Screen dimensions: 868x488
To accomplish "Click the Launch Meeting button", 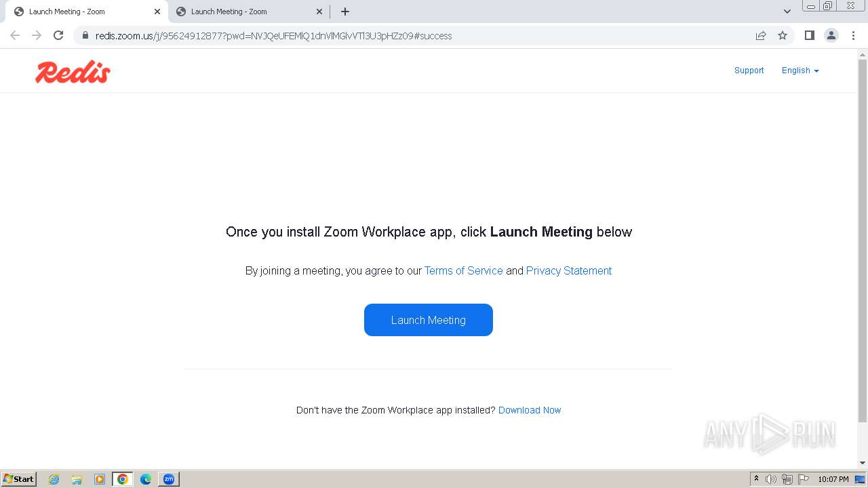I will click(x=429, y=320).
